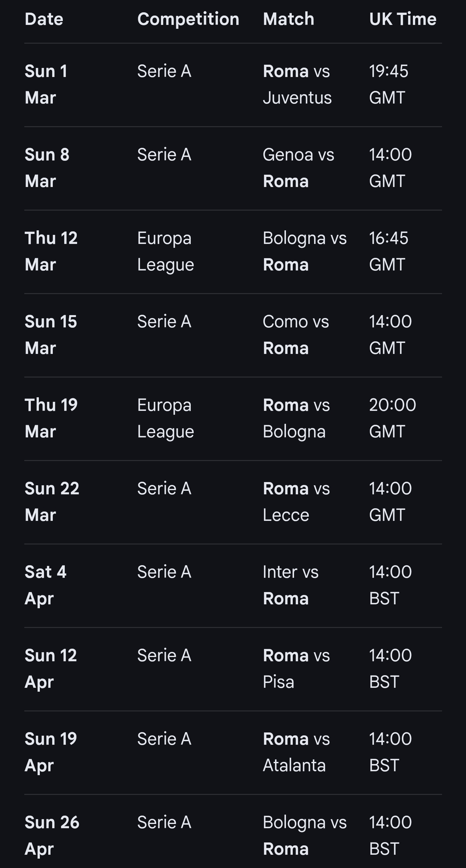Select the Sun 1 Mar date cell
Image resolution: width=466 pixels, height=868 pixels.
(46, 84)
